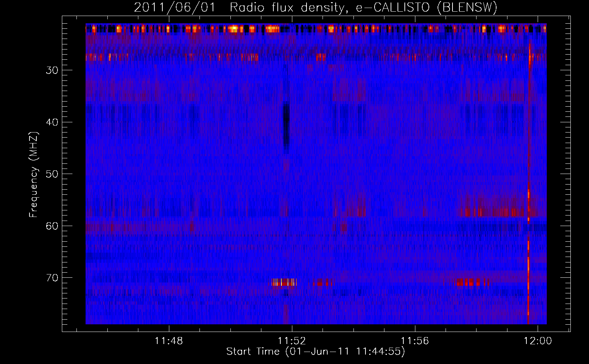The image size is (589, 364).
Task: Click the vertical red burst line before 12:00
Action: [529, 182]
